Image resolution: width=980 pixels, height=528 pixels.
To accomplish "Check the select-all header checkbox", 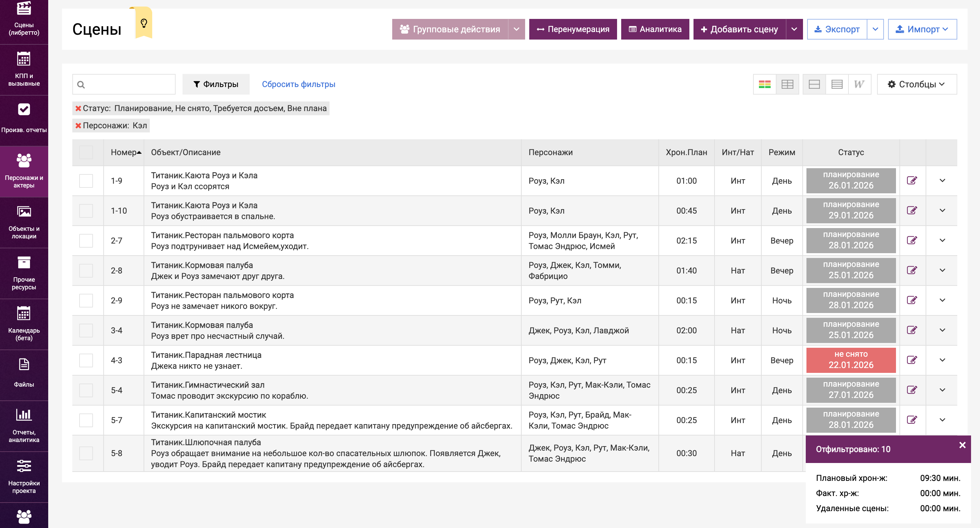I will click(x=86, y=152).
